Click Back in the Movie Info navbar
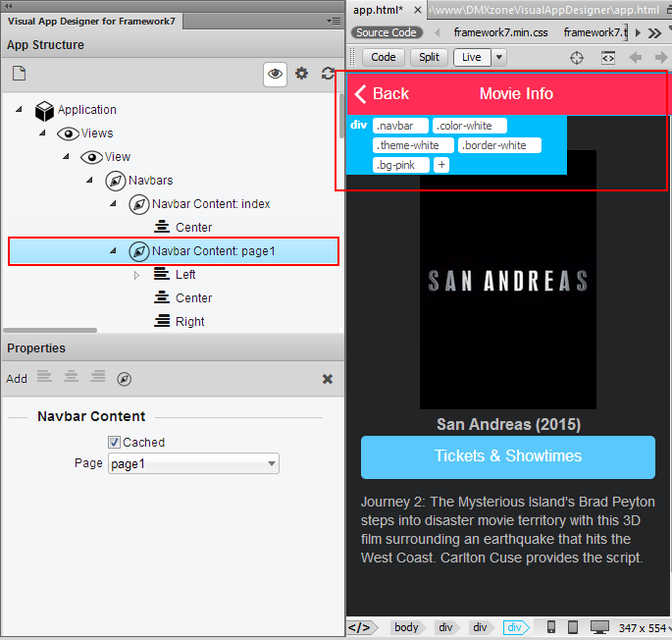This screenshot has height=640, width=672. point(383,94)
